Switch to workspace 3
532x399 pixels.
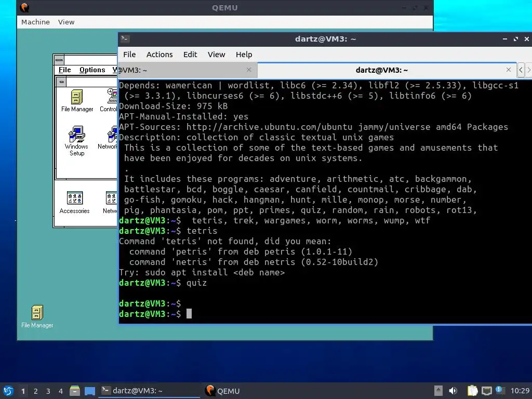[x=48, y=391]
